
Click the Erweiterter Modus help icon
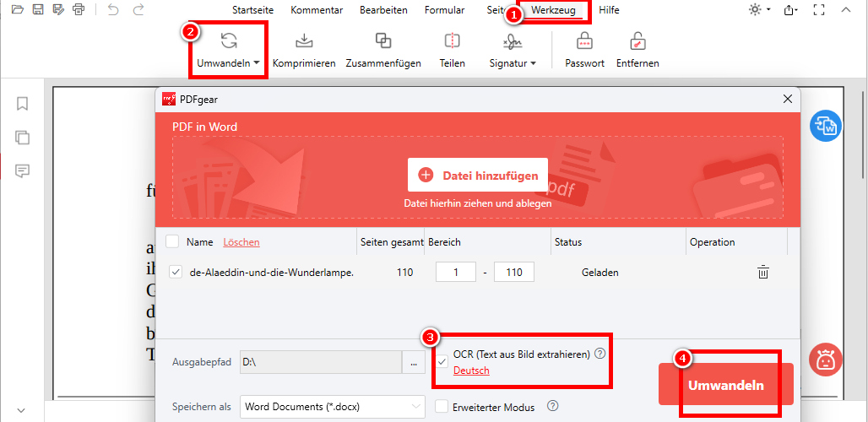point(552,407)
